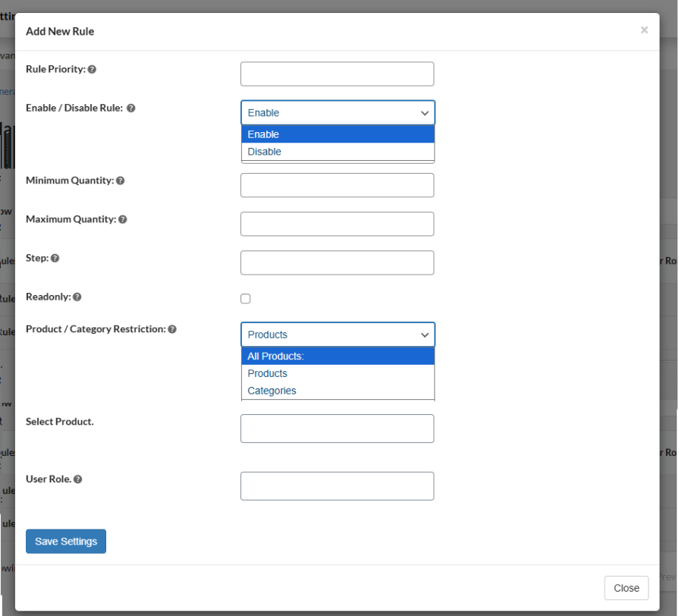The width and height of the screenshot is (679, 616).
Task: Click the User Role help icon
Action: 78,479
